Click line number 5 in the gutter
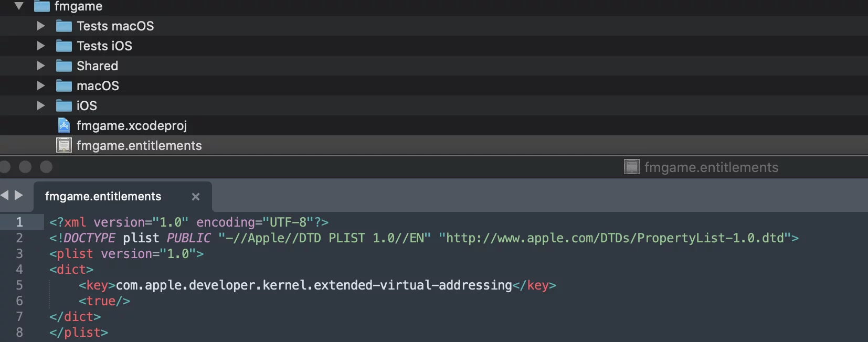868x342 pixels. [x=19, y=285]
